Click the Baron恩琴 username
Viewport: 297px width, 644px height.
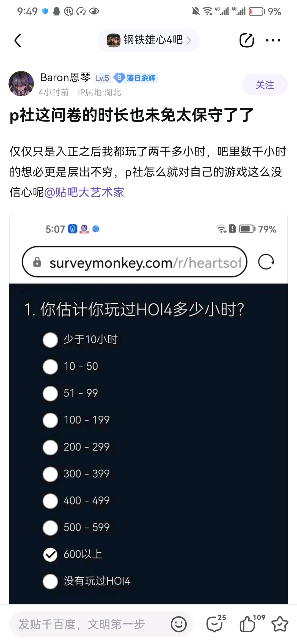[65, 78]
